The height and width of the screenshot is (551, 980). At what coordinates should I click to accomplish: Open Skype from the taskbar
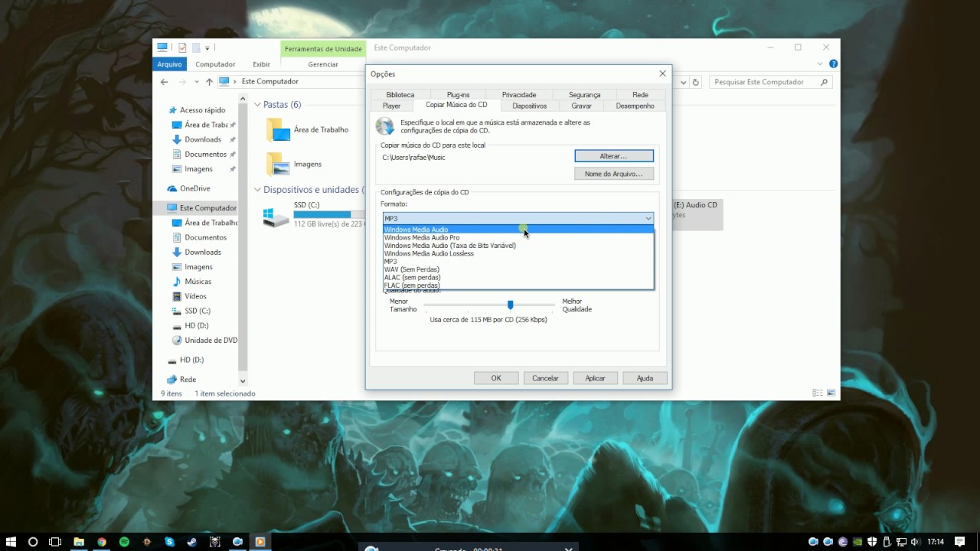click(169, 542)
